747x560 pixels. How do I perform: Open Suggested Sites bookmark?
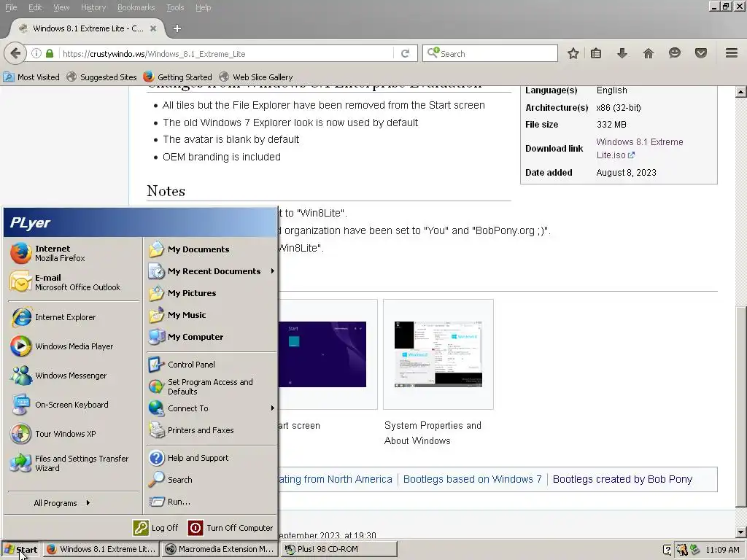click(101, 77)
